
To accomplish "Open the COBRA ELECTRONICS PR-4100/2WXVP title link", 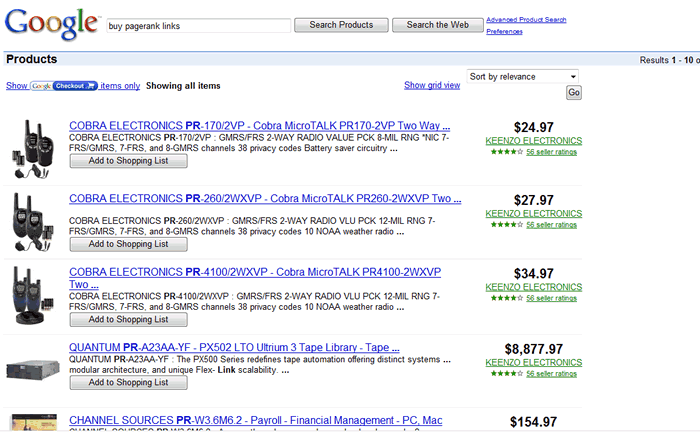I will coord(255,278).
